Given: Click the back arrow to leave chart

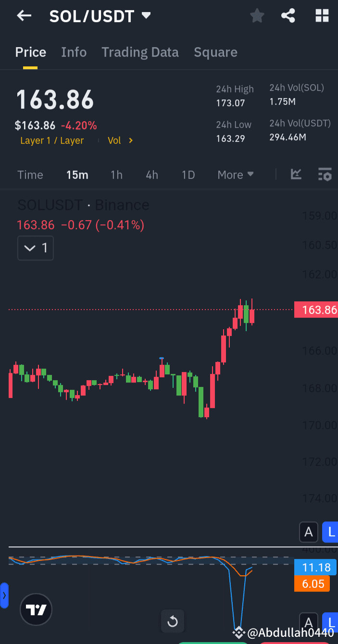Looking at the screenshot, I should (x=24, y=15).
